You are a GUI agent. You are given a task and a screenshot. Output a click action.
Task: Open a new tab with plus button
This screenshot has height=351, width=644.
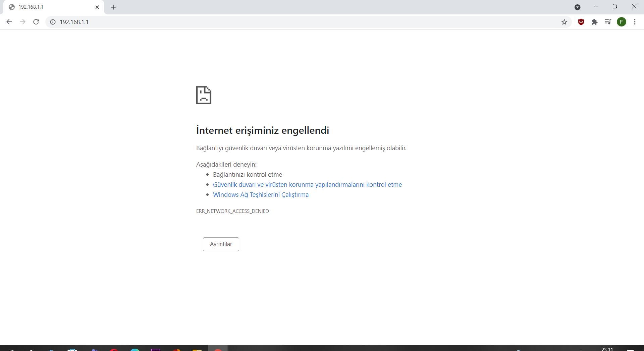(113, 7)
